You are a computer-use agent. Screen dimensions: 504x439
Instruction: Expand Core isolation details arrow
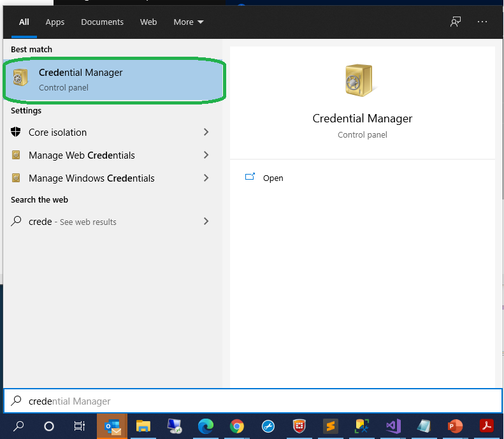(206, 132)
